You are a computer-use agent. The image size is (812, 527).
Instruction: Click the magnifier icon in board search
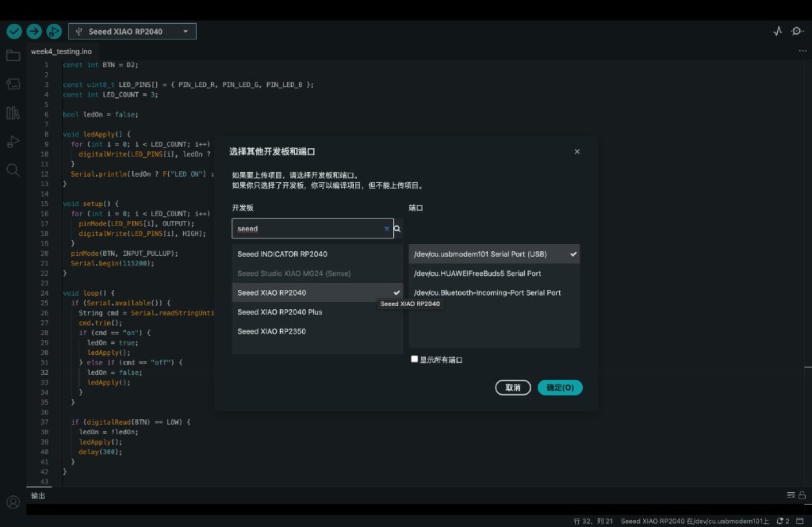[397, 228]
